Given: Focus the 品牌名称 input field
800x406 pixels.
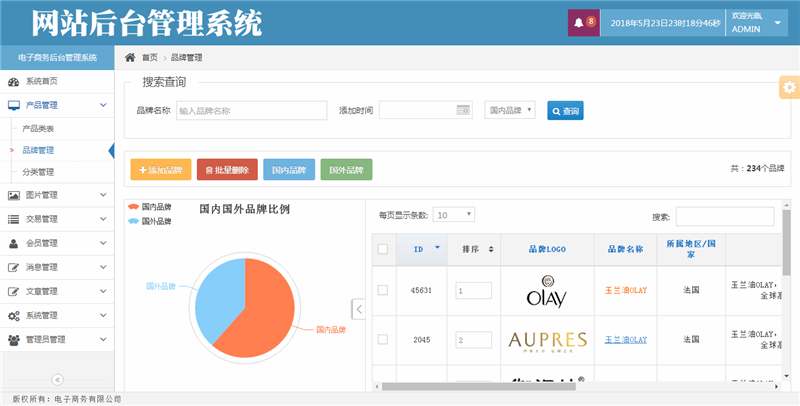Looking at the screenshot, I should click(x=252, y=110).
